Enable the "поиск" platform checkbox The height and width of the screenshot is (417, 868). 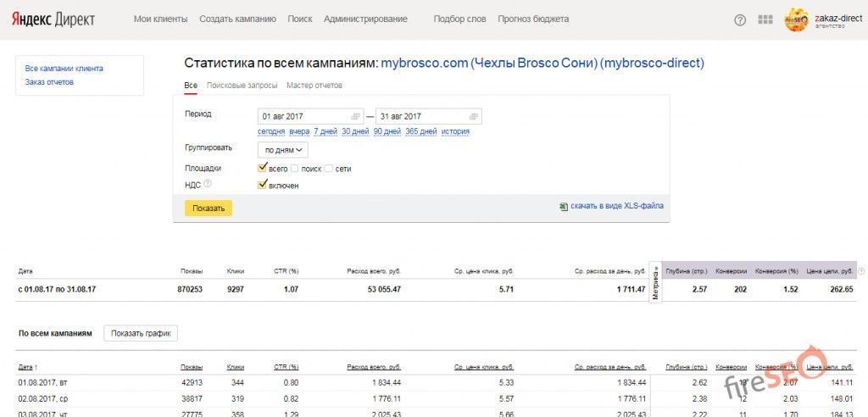295,169
